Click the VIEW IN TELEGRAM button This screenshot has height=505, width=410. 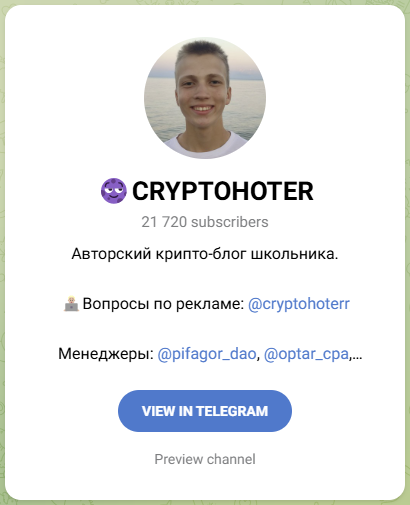tap(205, 411)
